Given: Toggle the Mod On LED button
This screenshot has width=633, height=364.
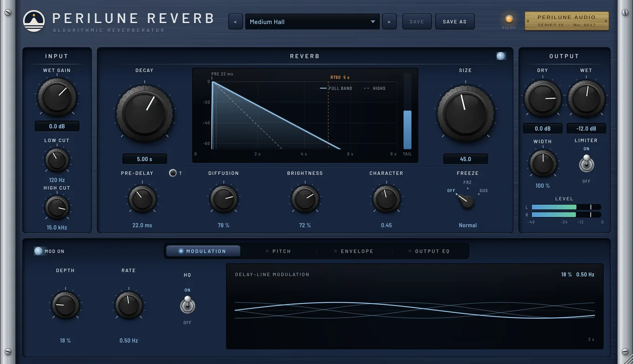Looking at the screenshot, I should [39, 251].
